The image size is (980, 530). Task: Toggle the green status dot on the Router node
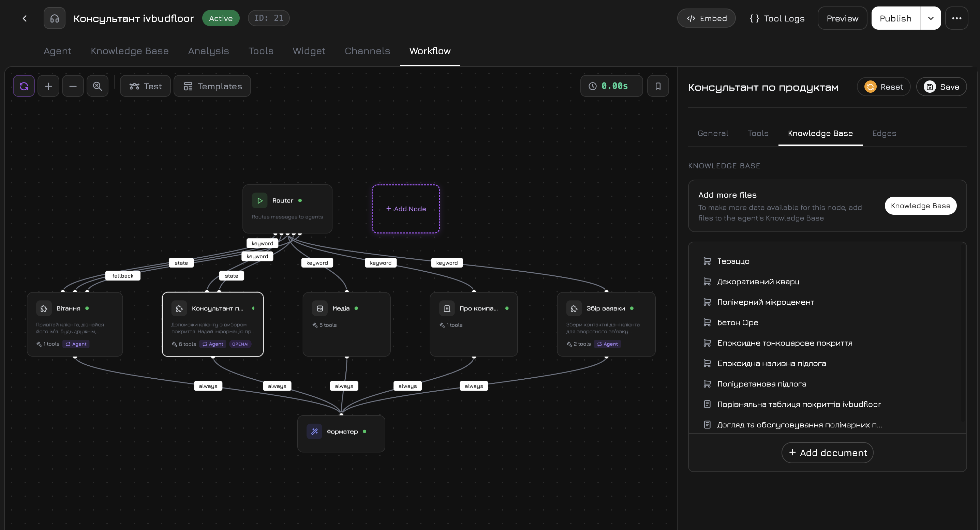pos(300,200)
